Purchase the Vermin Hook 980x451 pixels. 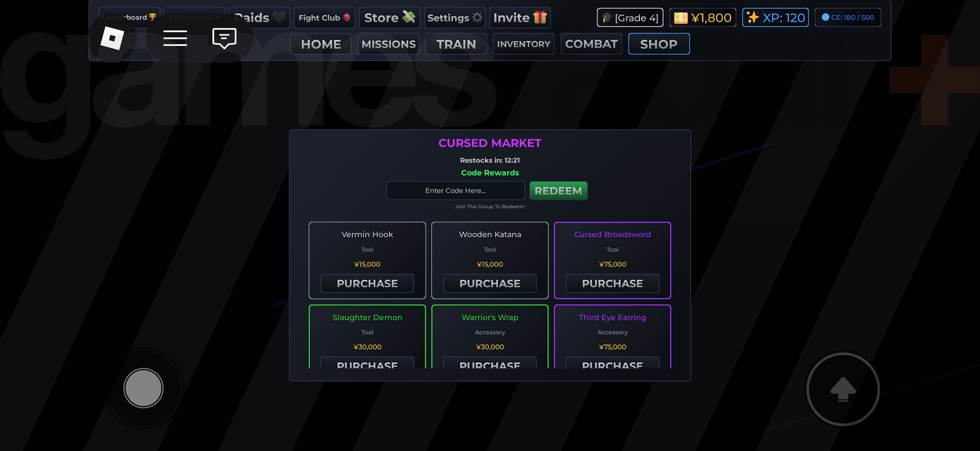pyautogui.click(x=367, y=284)
